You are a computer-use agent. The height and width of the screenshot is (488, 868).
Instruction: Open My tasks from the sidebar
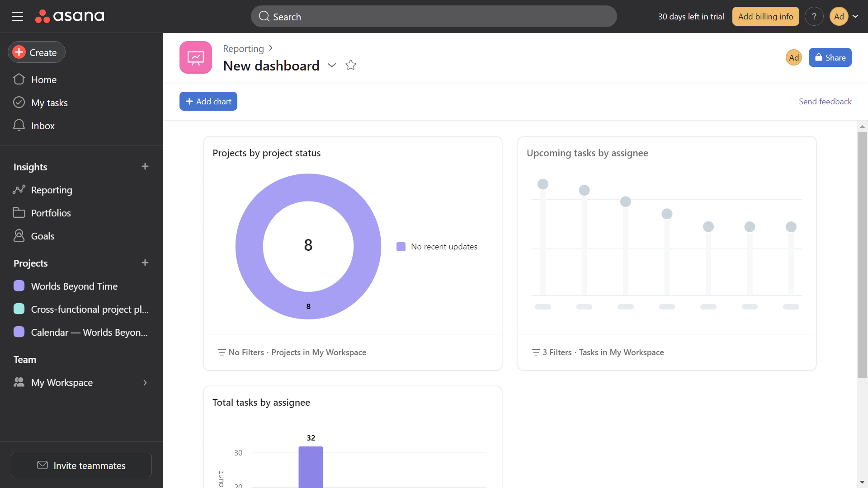pyautogui.click(x=50, y=103)
